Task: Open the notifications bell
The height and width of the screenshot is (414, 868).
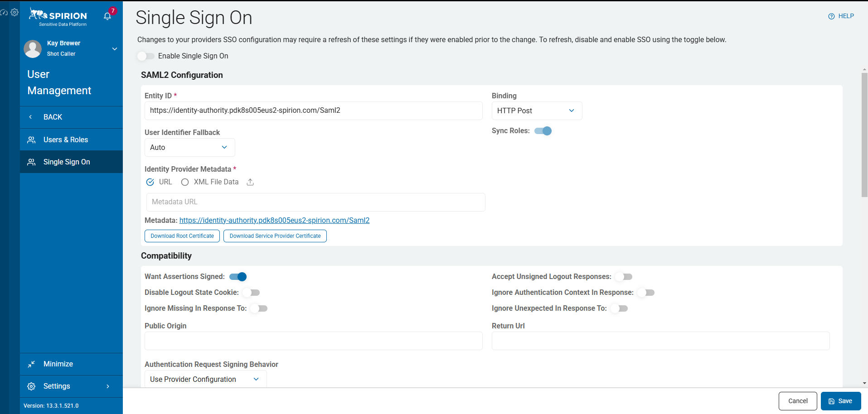Action: (107, 16)
